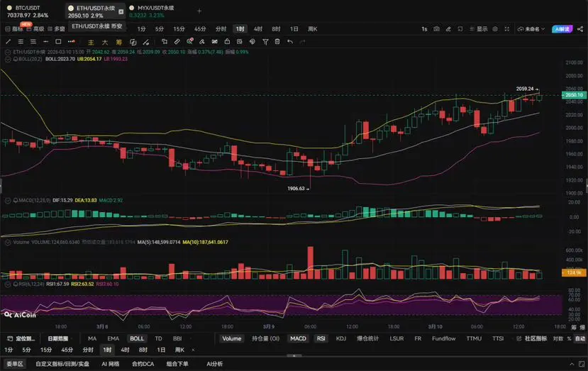
Task: Redo the last drawing action
Action: [x=302, y=42]
